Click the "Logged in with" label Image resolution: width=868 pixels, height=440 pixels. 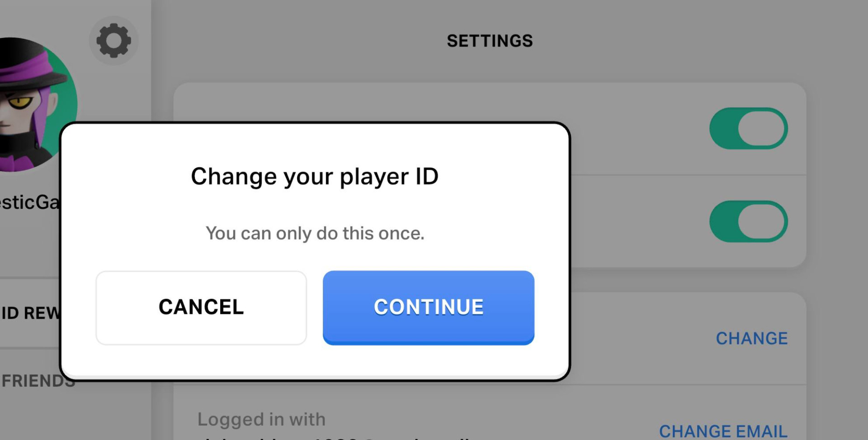(x=261, y=420)
